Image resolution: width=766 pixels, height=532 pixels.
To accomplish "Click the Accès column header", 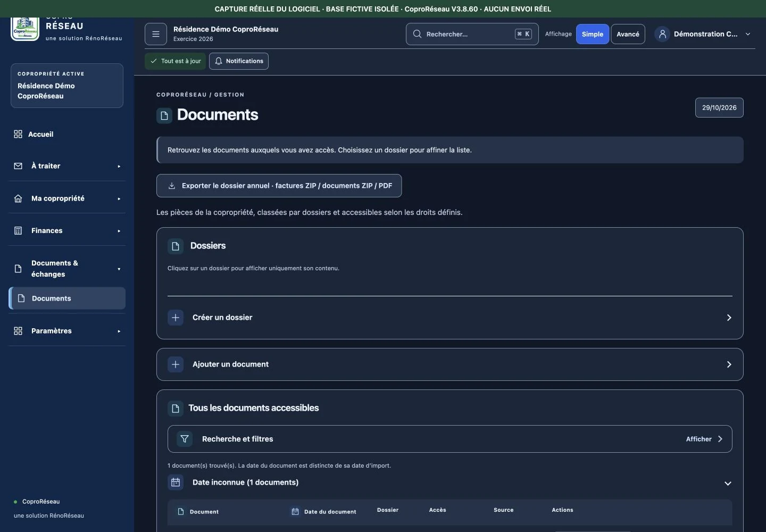I will pyautogui.click(x=438, y=510).
